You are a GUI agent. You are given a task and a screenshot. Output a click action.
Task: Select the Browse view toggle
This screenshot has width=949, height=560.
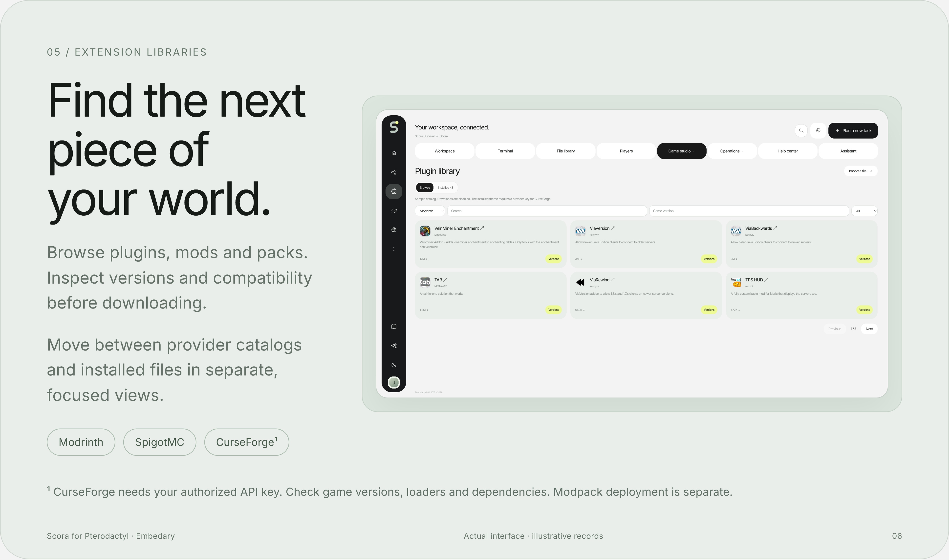[x=425, y=187]
